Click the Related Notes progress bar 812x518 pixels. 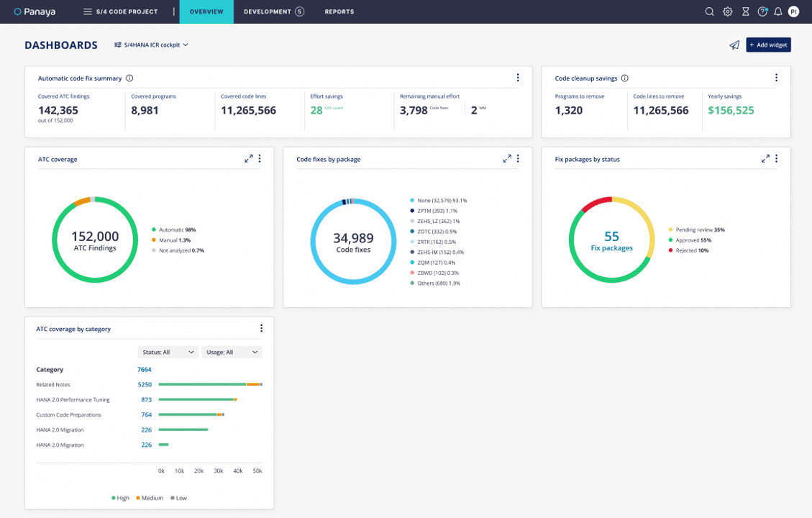[x=210, y=384]
